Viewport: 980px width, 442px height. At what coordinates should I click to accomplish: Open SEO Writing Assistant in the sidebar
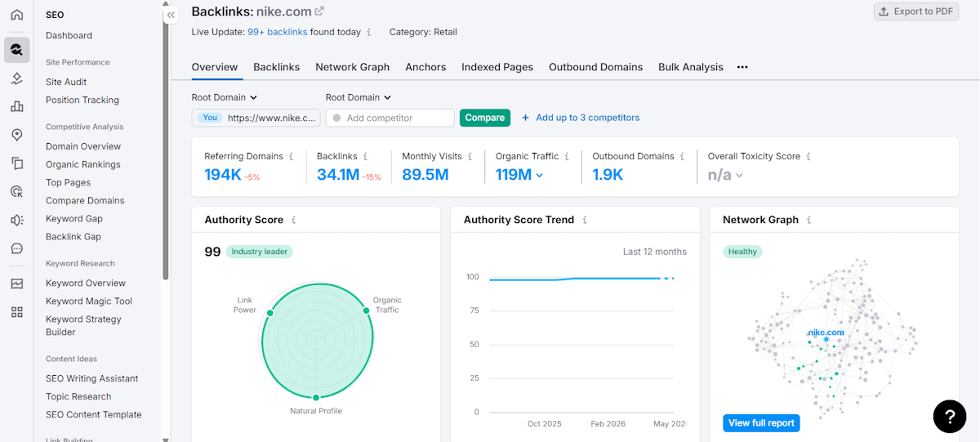(92, 378)
